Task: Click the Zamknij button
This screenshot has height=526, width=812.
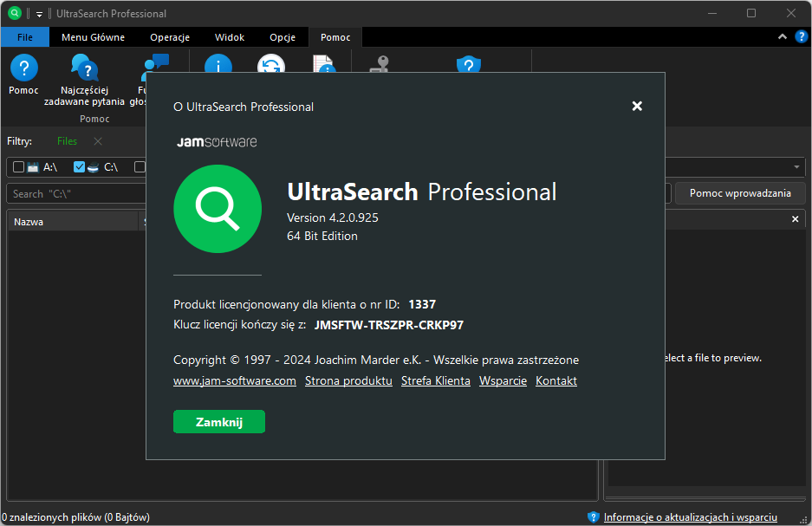Action: pyautogui.click(x=219, y=422)
